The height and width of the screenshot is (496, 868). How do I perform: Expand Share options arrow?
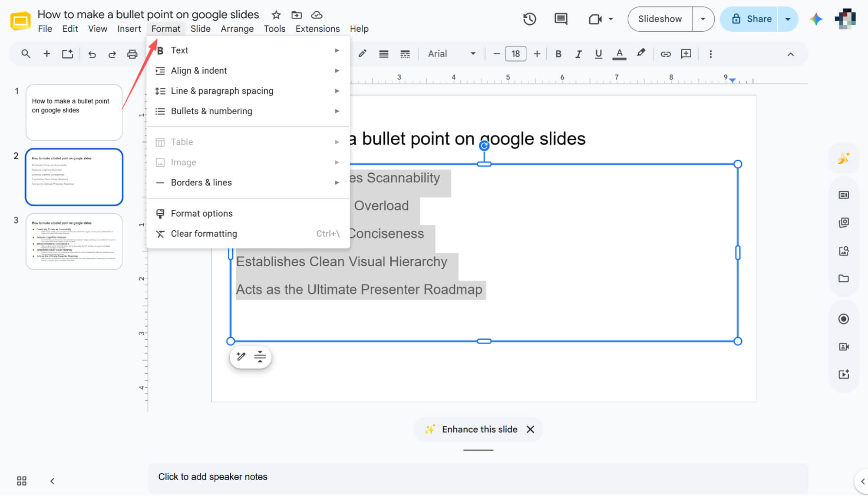tap(788, 19)
